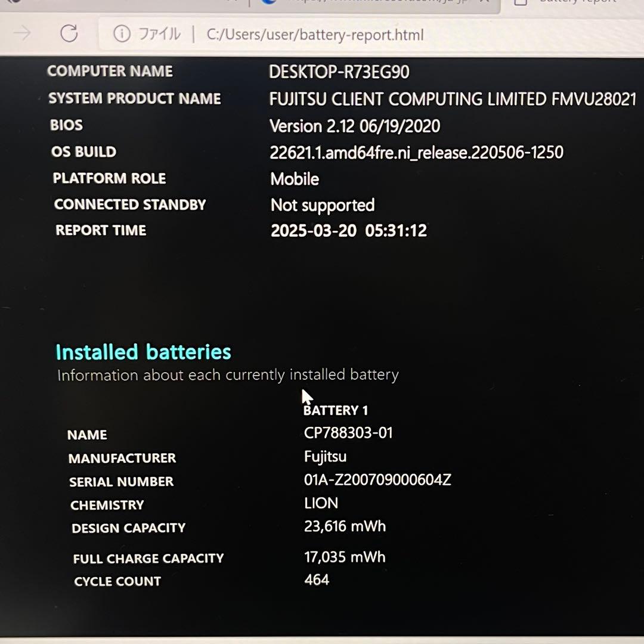Select the 17,035 mWh full charge capacity
Screen dimensions: 644x644
[345, 557]
